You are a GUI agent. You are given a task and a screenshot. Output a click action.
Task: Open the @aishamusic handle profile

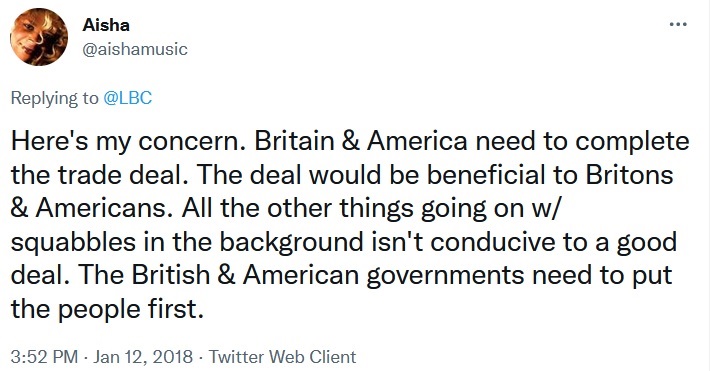tap(135, 49)
